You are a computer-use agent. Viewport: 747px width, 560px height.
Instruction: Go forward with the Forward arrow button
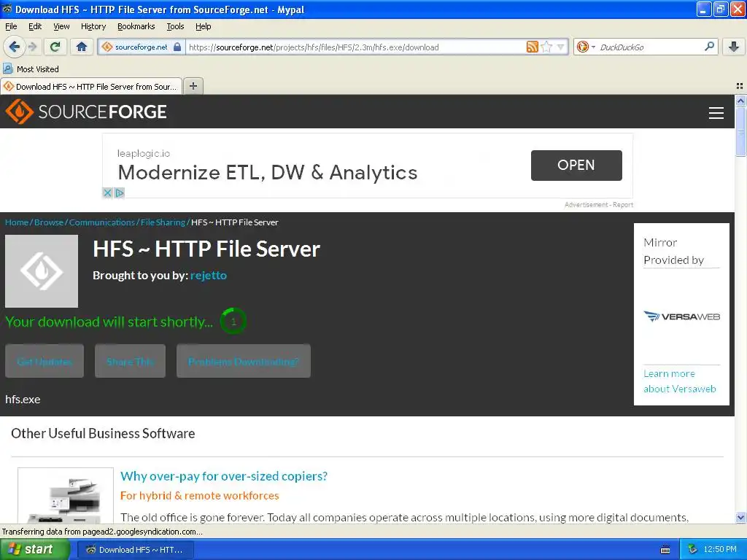coord(32,47)
